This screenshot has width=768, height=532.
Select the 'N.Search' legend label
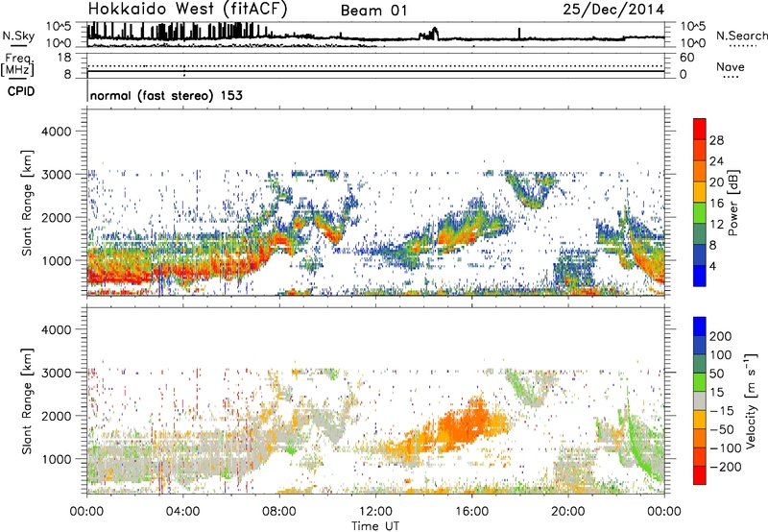point(741,36)
